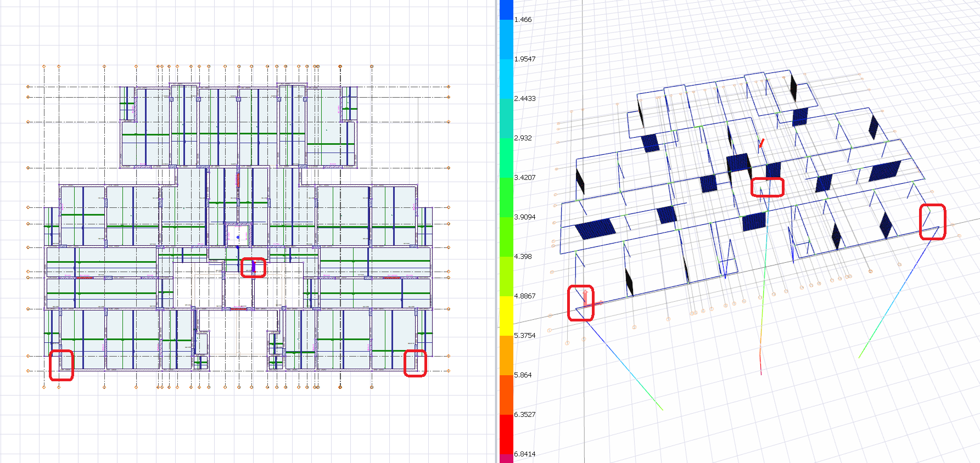This screenshot has height=463, width=980.
Task: Click the 1.466 legend value label
Action: [523, 20]
